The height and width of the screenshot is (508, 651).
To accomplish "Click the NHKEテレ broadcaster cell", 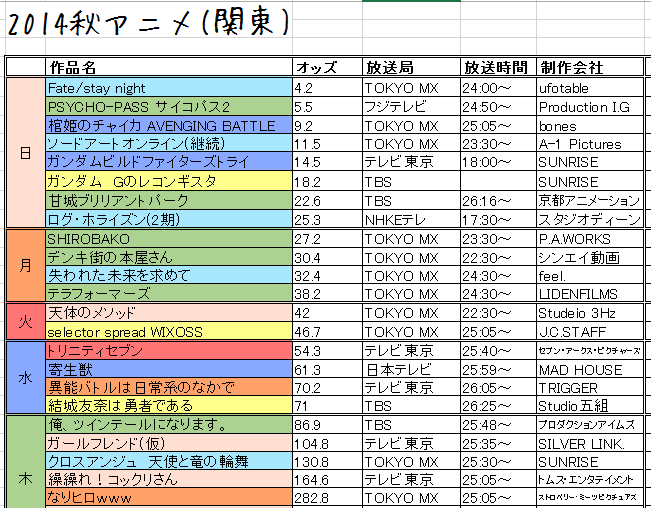I will (x=411, y=218).
